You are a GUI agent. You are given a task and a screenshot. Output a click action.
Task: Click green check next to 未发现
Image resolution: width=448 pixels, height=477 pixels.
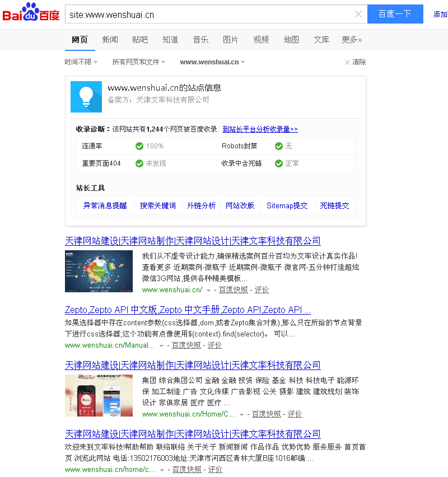139,163
